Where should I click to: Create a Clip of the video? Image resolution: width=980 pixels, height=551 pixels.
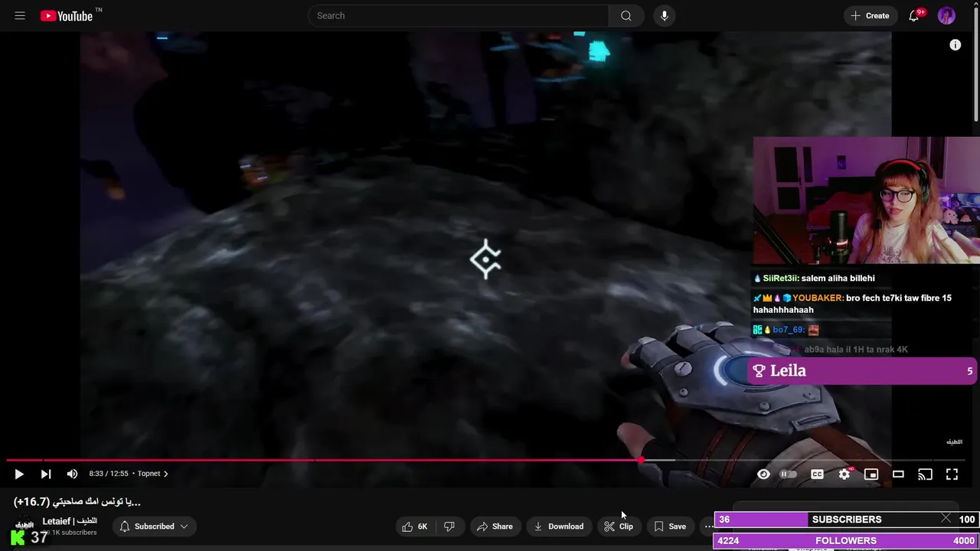click(619, 527)
